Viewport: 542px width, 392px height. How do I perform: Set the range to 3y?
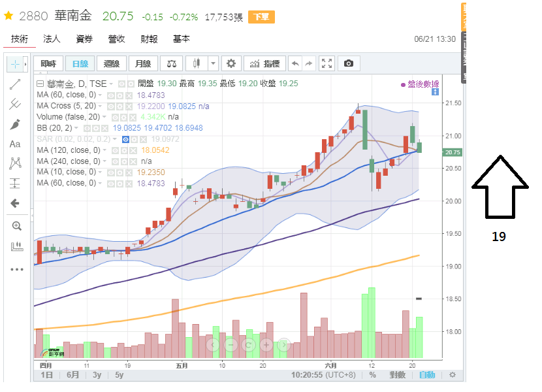[x=97, y=375]
